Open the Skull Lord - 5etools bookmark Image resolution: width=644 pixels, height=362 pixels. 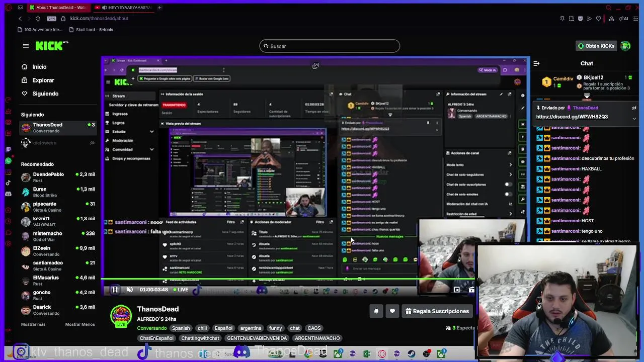91,30
